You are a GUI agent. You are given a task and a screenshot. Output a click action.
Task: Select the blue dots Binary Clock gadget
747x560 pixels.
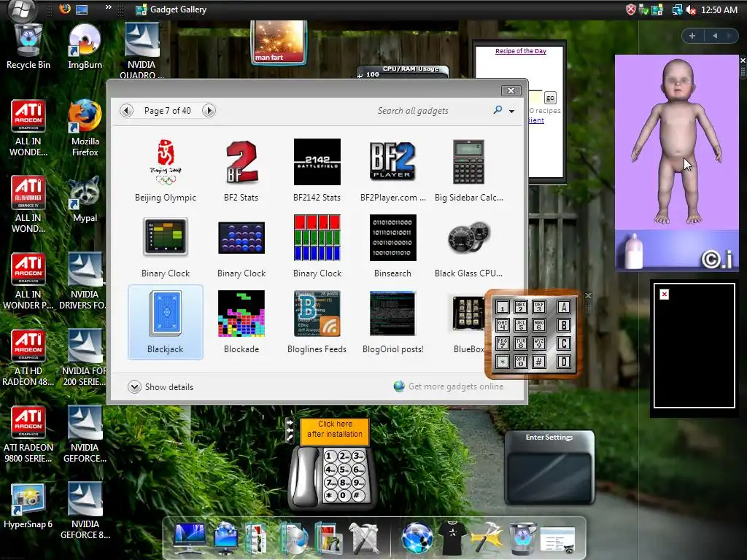pos(241,246)
